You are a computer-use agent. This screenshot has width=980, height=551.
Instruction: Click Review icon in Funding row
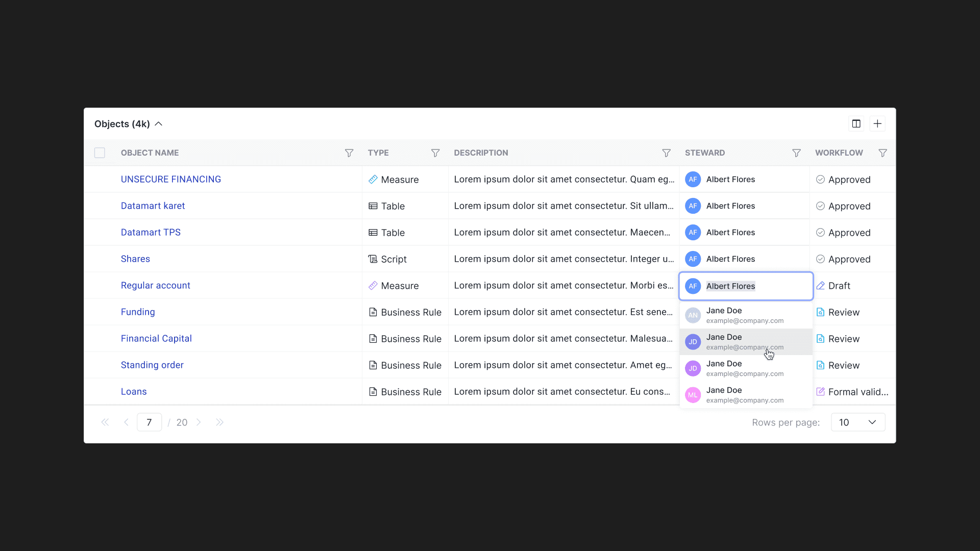820,312
